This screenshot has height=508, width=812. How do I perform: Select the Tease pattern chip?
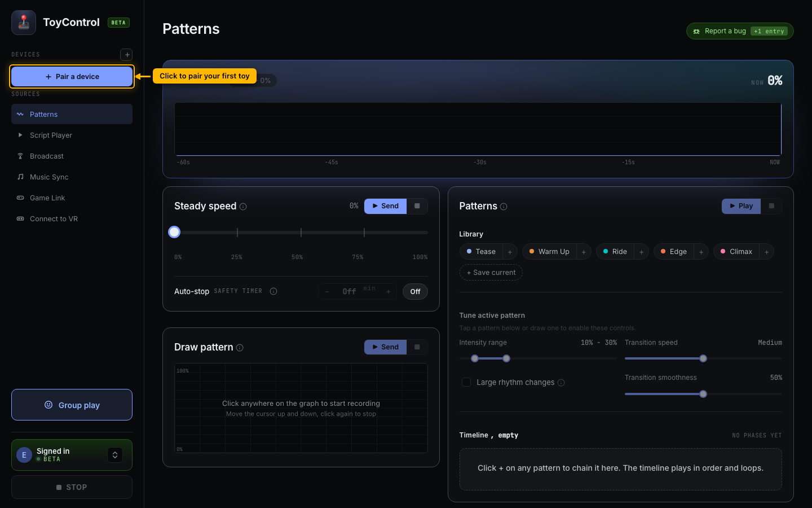(x=481, y=252)
